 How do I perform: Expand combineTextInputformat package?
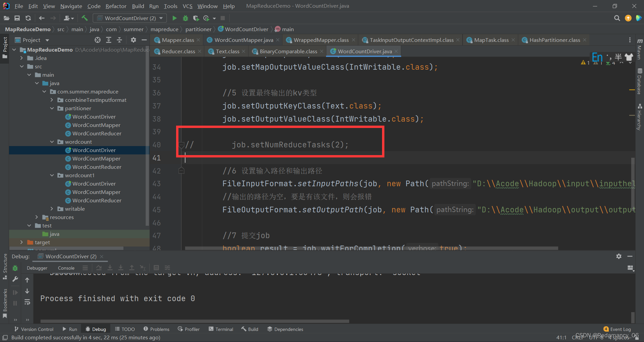(52, 100)
